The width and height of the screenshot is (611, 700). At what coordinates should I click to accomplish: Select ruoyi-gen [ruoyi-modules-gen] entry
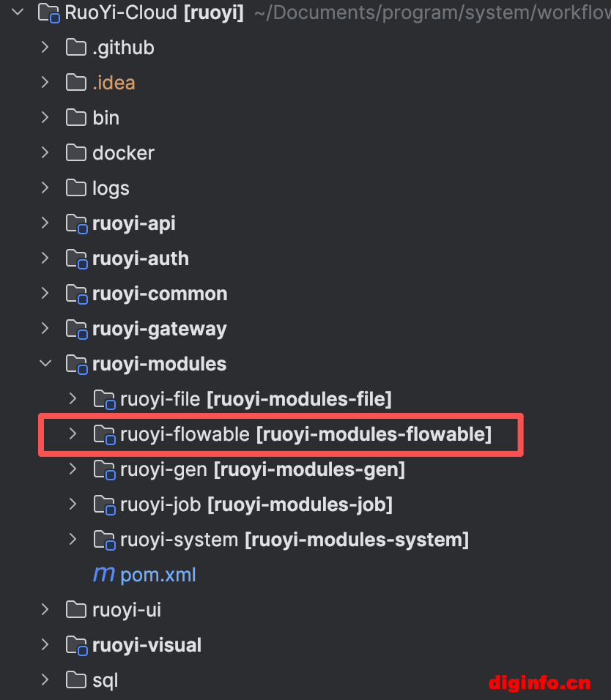(262, 469)
